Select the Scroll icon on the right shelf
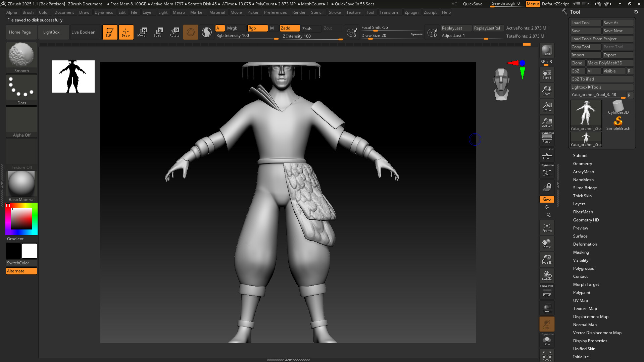The image size is (644, 362). point(546,74)
